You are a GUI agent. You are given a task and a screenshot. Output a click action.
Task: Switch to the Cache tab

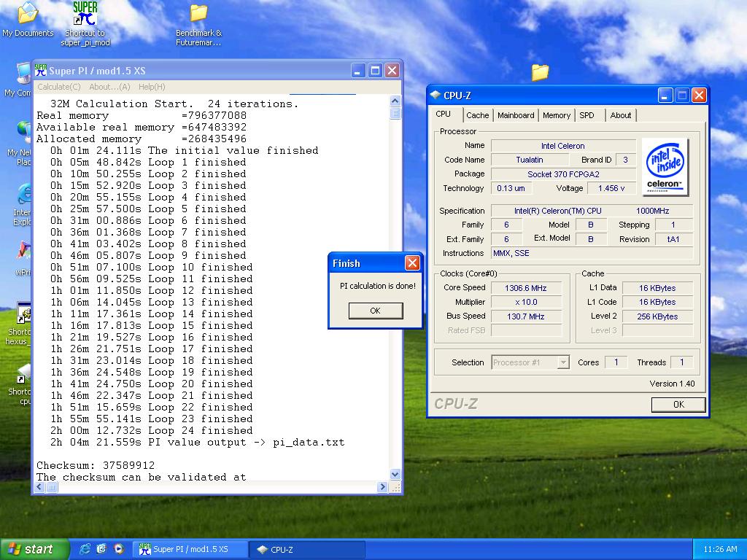click(x=477, y=115)
